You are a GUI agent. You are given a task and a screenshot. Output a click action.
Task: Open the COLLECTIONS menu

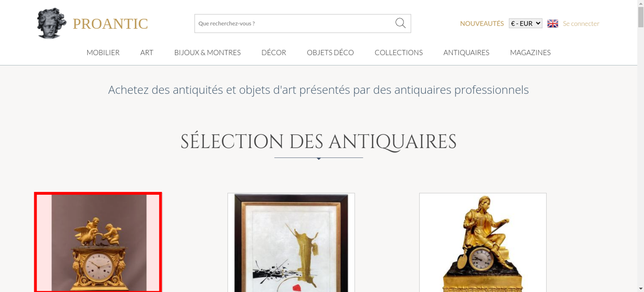[399, 52]
